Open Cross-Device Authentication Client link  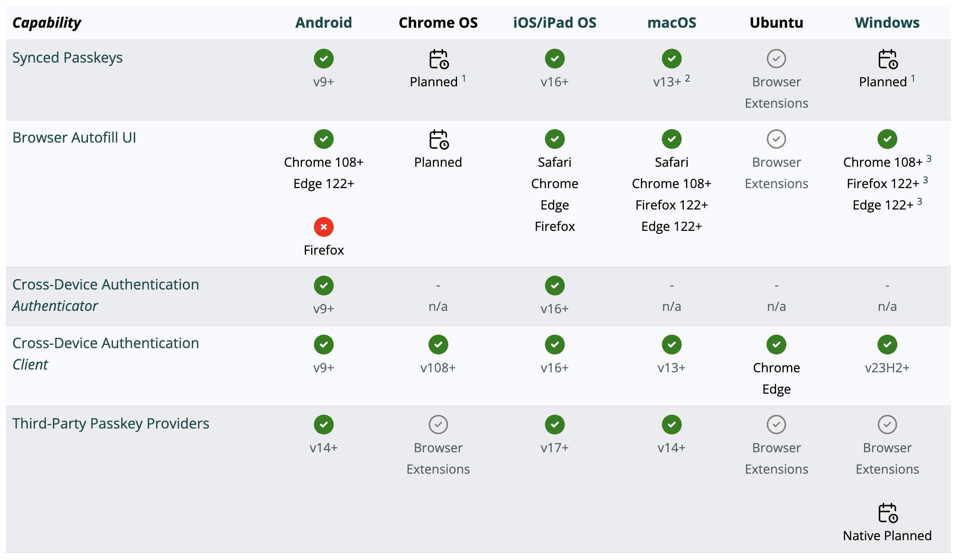coord(105,354)
